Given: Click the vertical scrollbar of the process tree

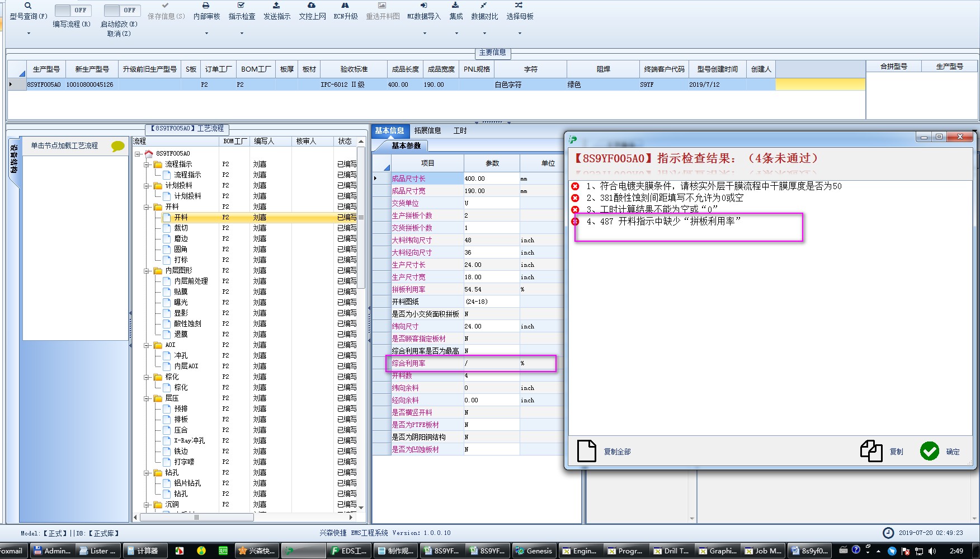Looking at the screenshot, I should coord(361,217).
